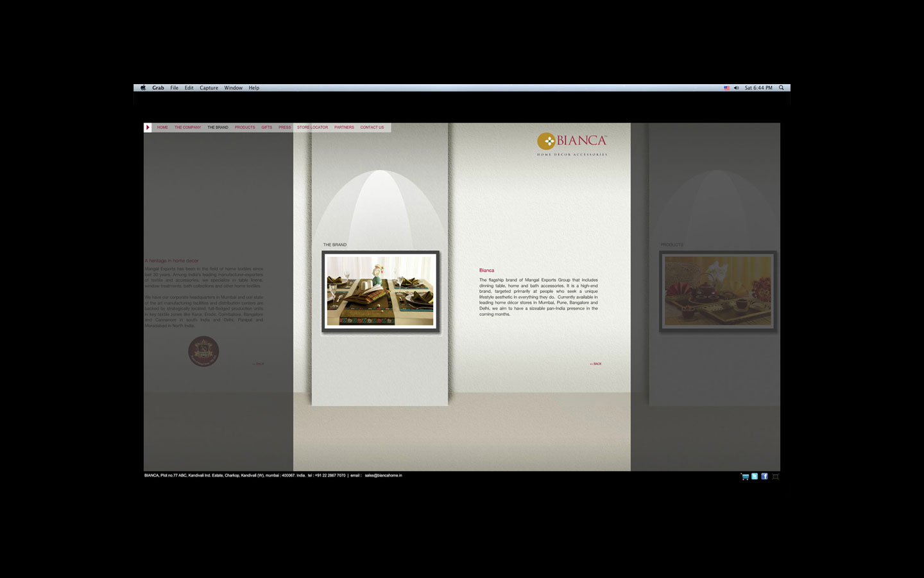Open CONTACT US nav item
Image resolution: width=924 pixels, height=578 pixels.
[372, 127]
